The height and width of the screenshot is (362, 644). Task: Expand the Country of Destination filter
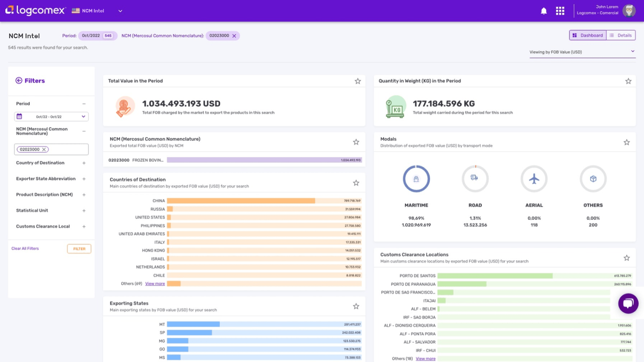point(84,163)
